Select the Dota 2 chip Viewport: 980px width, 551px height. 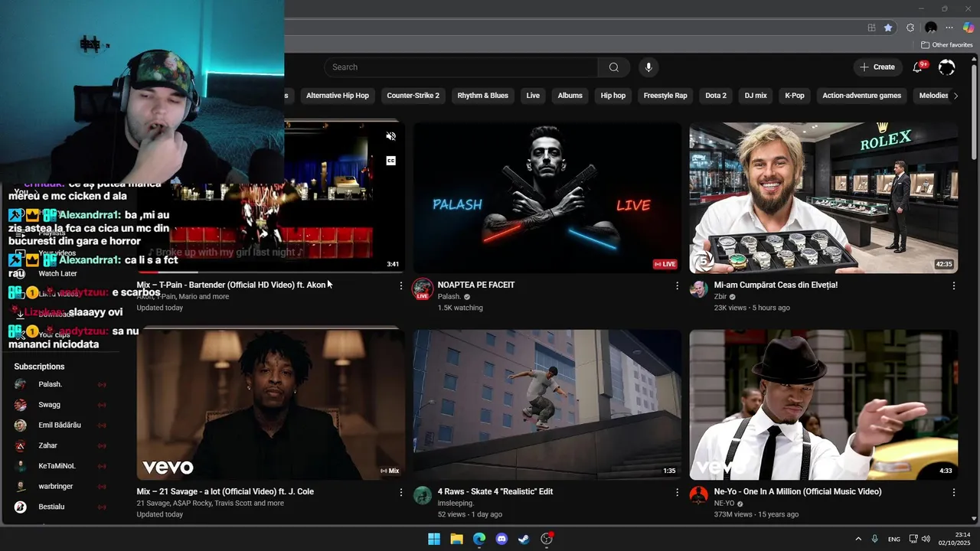[x=716, y=96]
